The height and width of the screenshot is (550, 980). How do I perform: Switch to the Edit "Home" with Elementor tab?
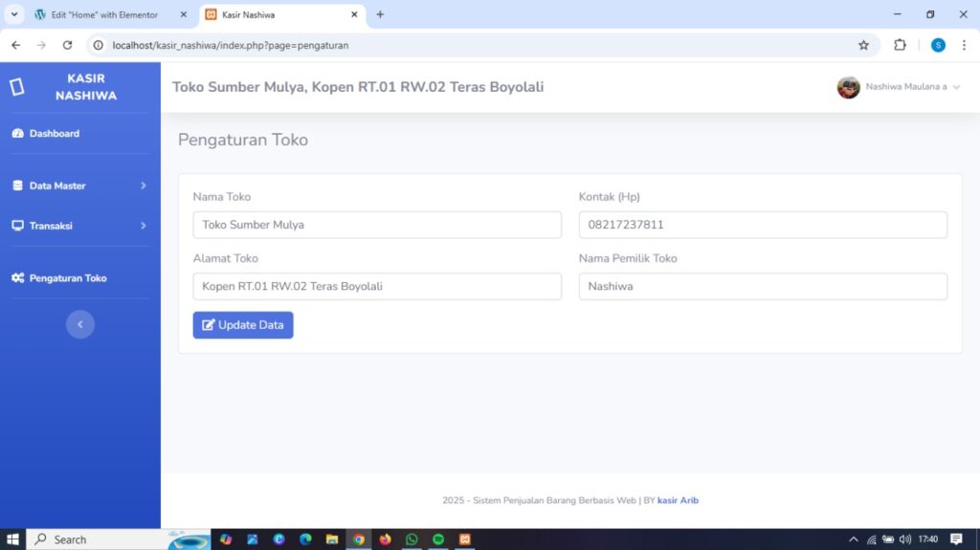(103, 15)
